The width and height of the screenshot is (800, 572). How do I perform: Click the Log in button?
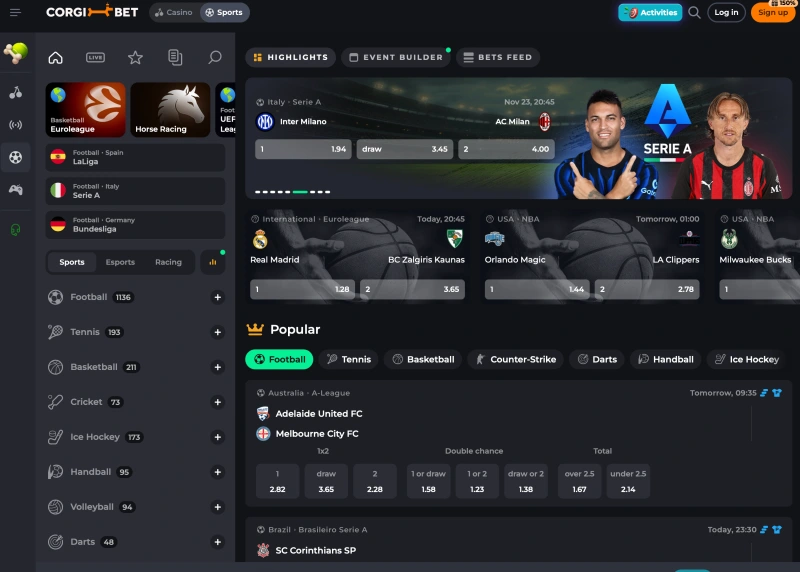[x=726, y=13]
